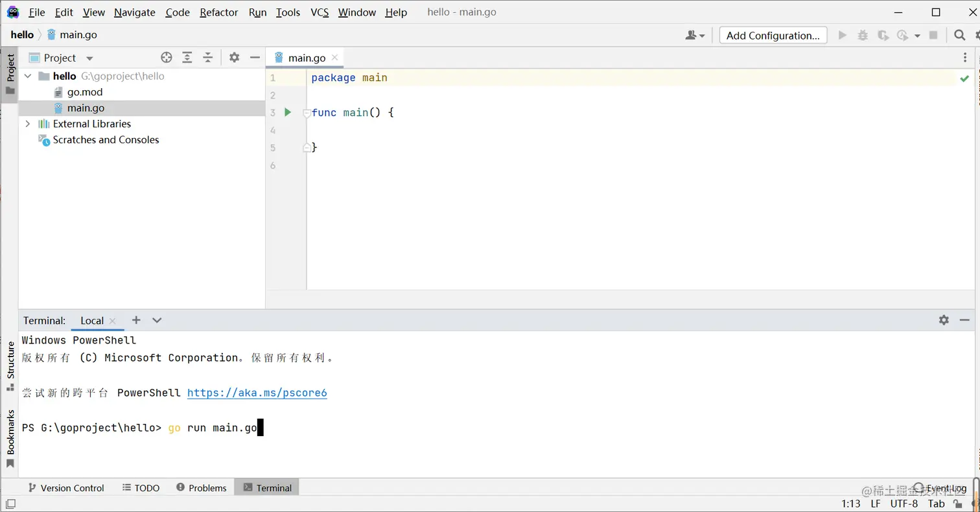This screenshot has height=512, width=980.
Task: Open the https://aka.ms/pscore6 link
Action: (x=257, y=393)
